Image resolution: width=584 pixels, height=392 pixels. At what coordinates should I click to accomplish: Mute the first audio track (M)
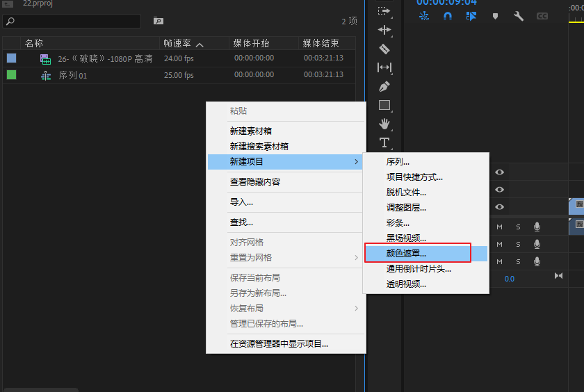point(499,227)
